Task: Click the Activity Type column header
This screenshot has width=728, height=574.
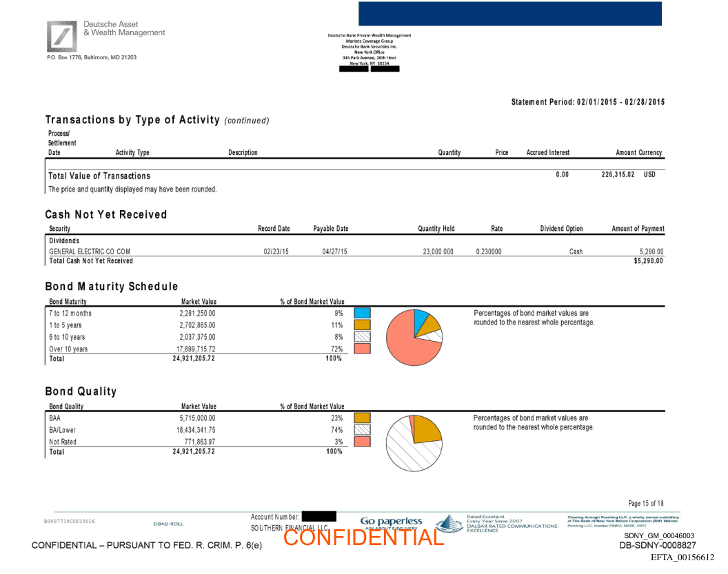Action: 132,153
